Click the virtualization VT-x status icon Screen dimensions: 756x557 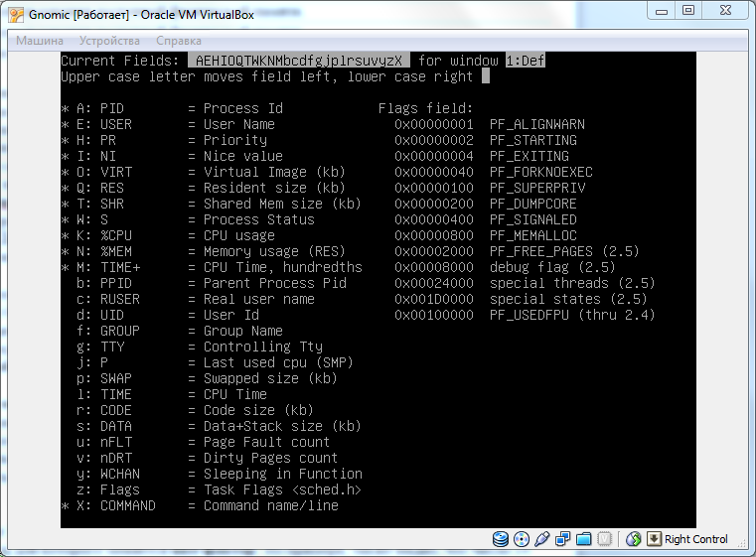tap(604, 539)
